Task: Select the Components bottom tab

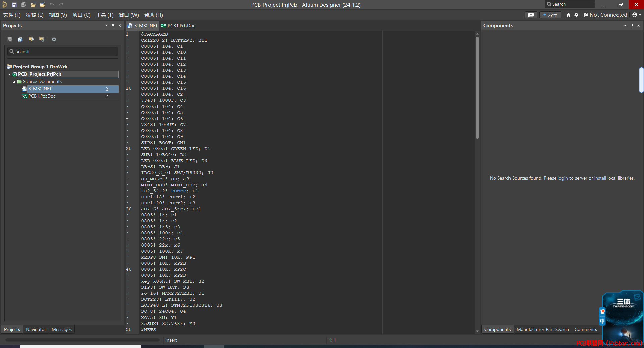Action: [497, 330]
